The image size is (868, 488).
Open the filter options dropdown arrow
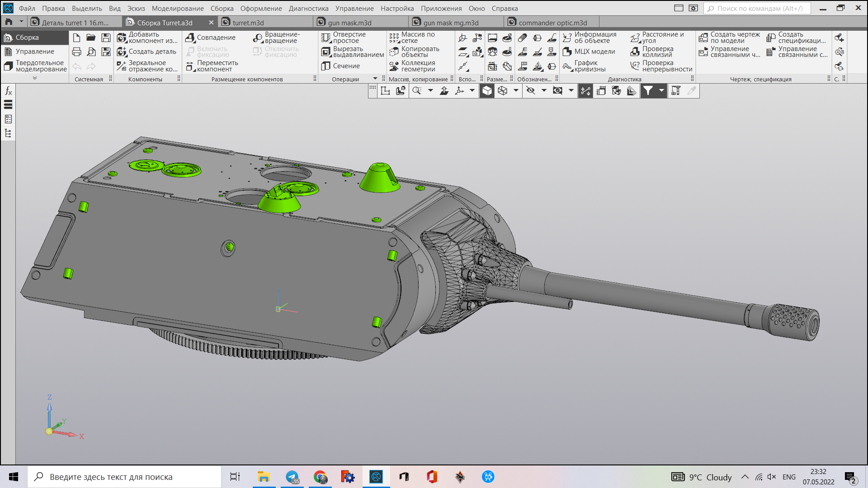pyautogui.click(x=661, y=91)
